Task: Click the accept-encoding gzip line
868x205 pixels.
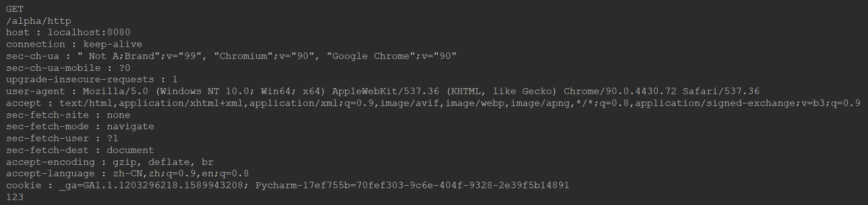Action: pyautogui.click(x=110, y=162)
